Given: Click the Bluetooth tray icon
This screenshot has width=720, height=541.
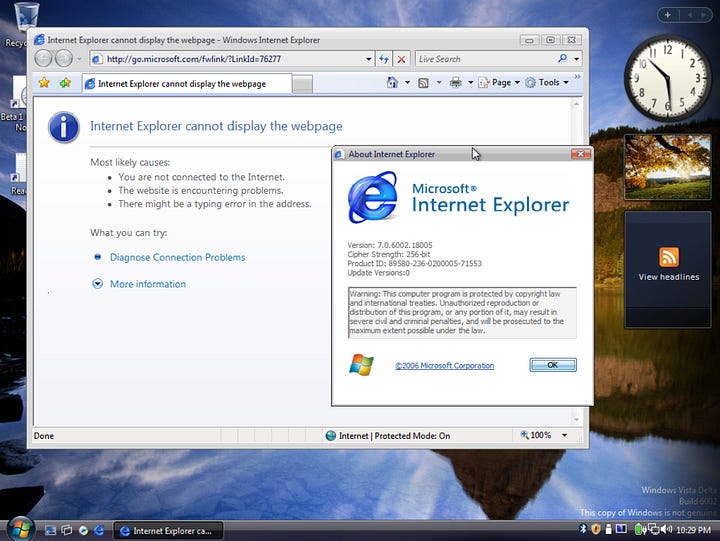Looking at the screenshot, I should 583,530.
